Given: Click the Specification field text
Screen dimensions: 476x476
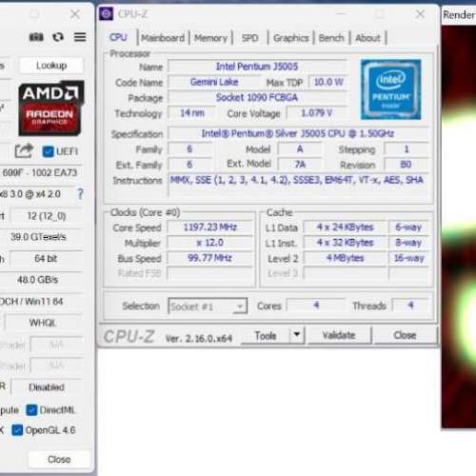Looking at the screenshot, I should (x=298, y=133).
